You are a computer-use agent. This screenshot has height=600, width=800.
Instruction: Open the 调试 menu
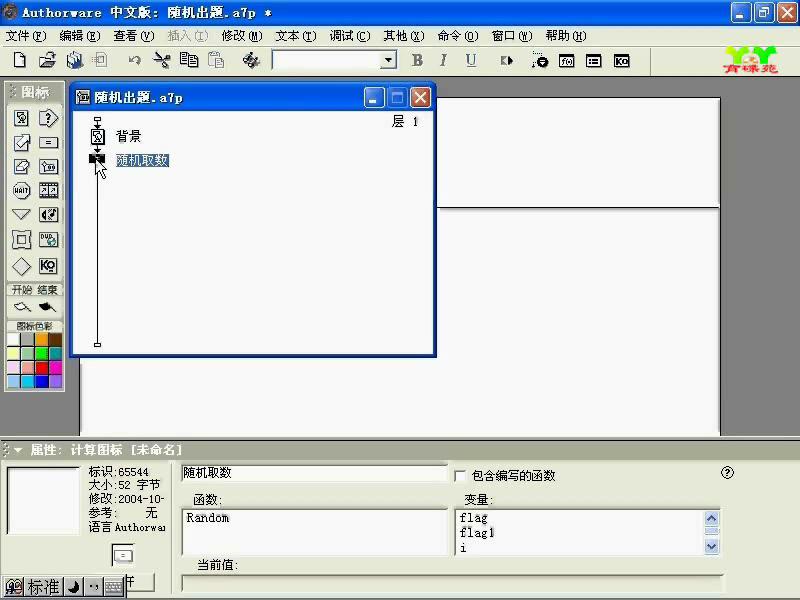[x=350, y=36]
